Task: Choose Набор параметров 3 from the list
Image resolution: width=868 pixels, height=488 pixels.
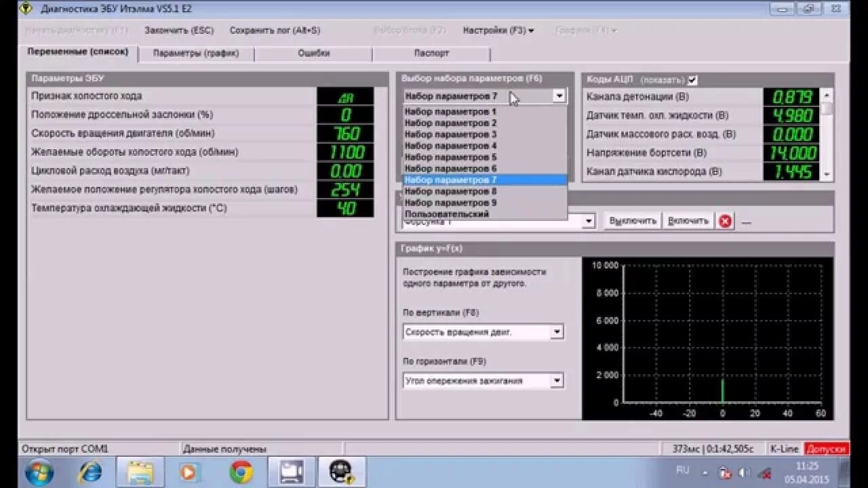Action: 485,134
